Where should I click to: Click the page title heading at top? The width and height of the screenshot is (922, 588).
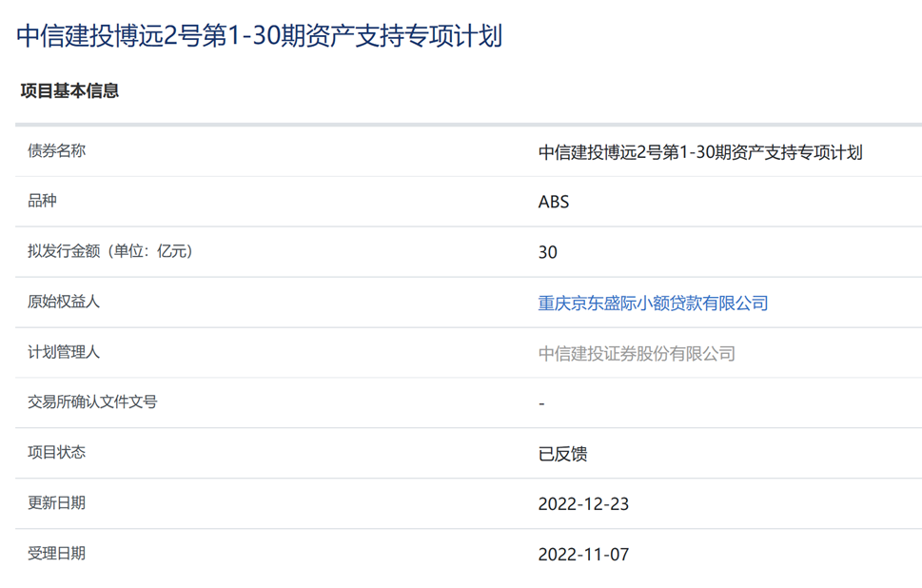(x=259, y=36)
